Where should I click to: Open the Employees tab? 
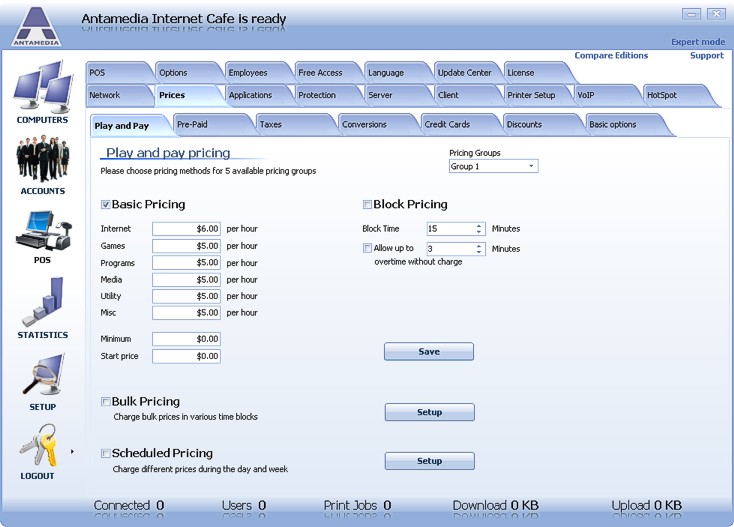[257, 73]
